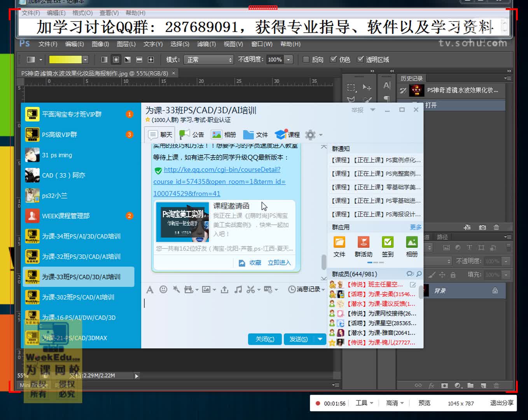
Task: Select diamond gradient style icon
Action: coord(151,59)
